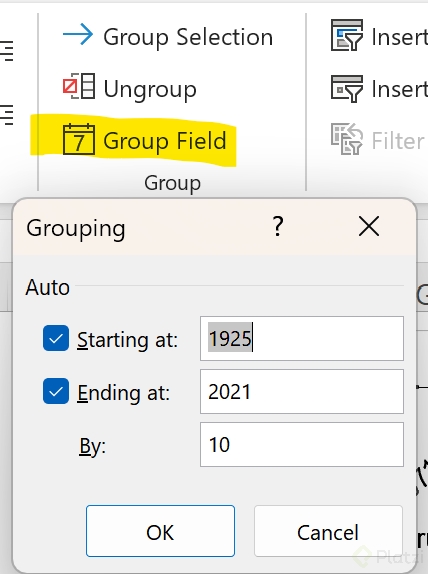
Task: Click the Group Field calendar icon
Action: click(x=79, y=139)
